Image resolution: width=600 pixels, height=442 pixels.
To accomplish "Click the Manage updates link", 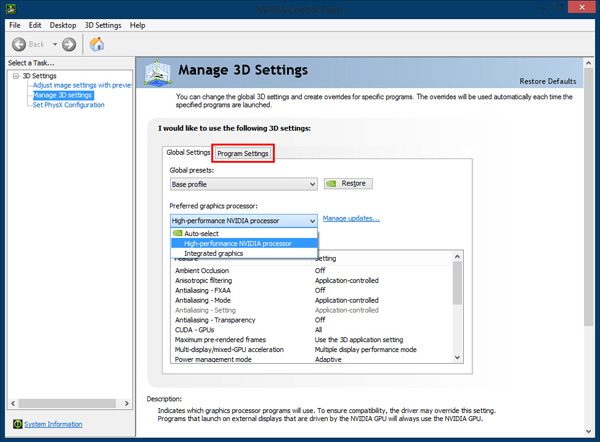I will pyautogui.click(x=351, y=218).
